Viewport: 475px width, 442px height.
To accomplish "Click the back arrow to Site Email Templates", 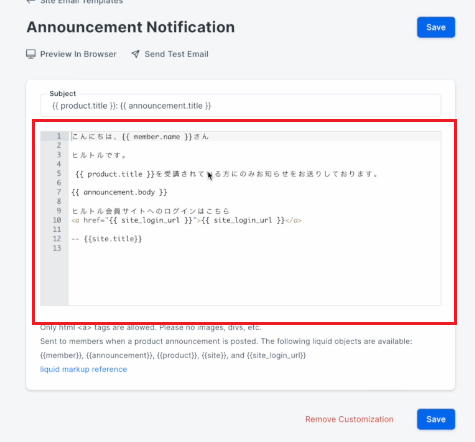I will (31, 1).
